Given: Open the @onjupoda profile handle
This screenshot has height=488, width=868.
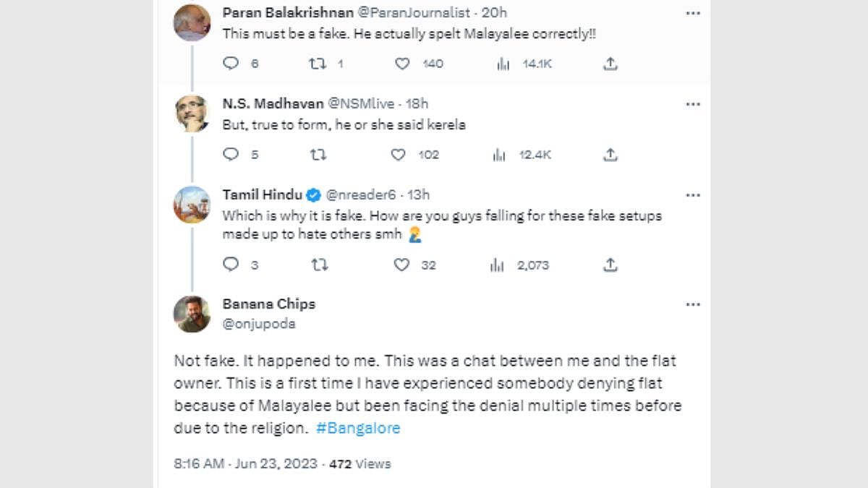Looking at the screenshot, I should point(259,324).
